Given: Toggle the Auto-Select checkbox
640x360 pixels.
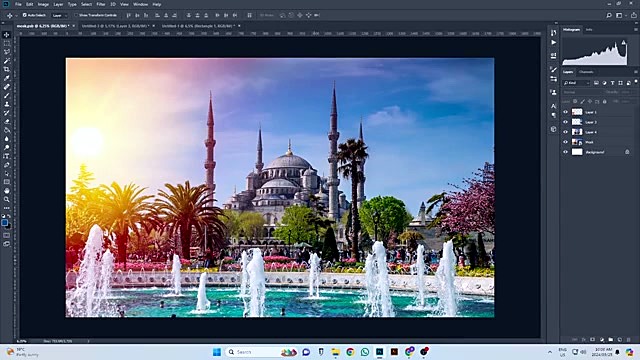Looking at the screenshot, I should point(24,15).
